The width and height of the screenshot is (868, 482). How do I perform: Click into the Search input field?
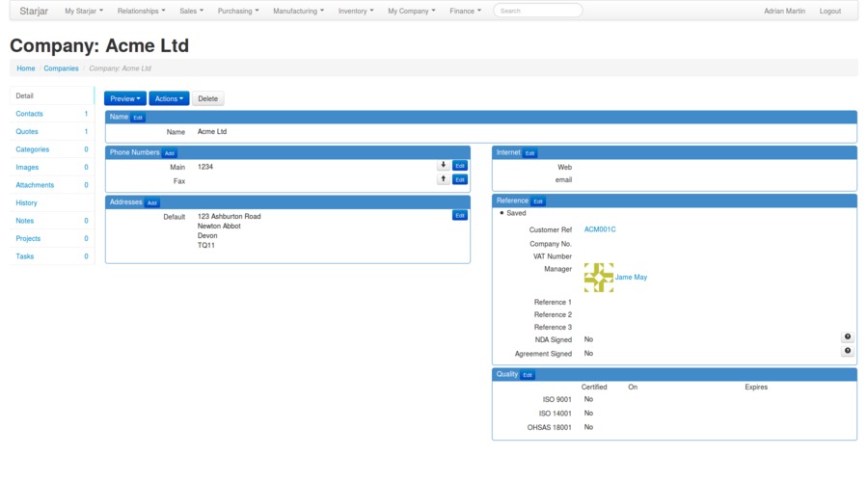tap(537, 11)
